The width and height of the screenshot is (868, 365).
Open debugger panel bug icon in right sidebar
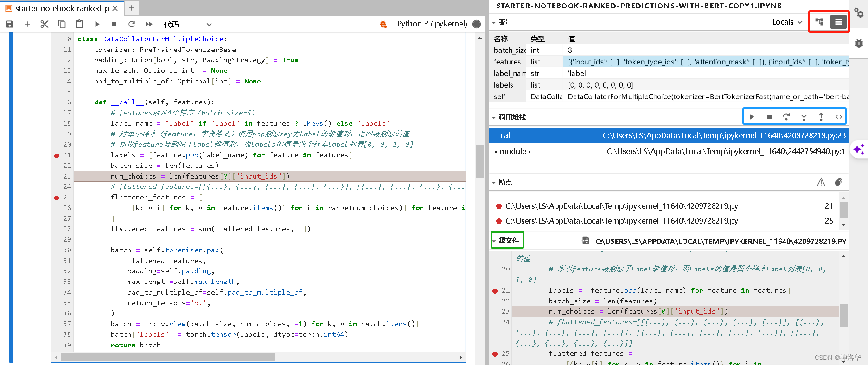[859, 43]
